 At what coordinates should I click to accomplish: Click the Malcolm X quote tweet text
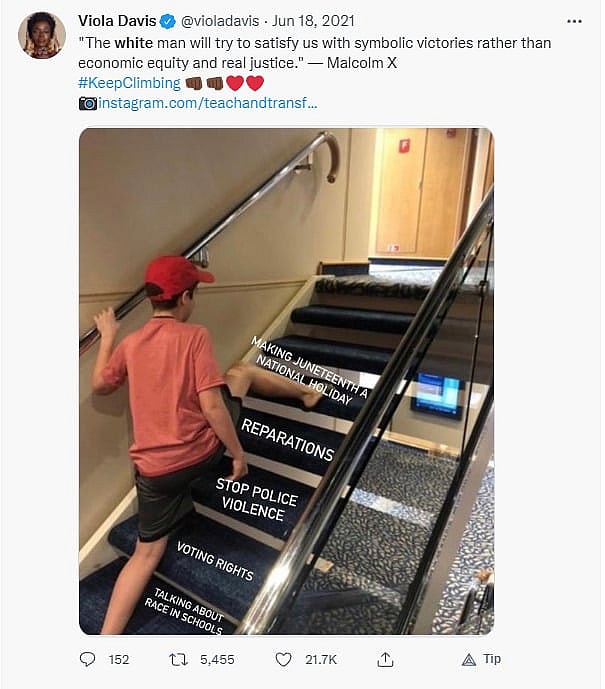click(x=315, y=53)
